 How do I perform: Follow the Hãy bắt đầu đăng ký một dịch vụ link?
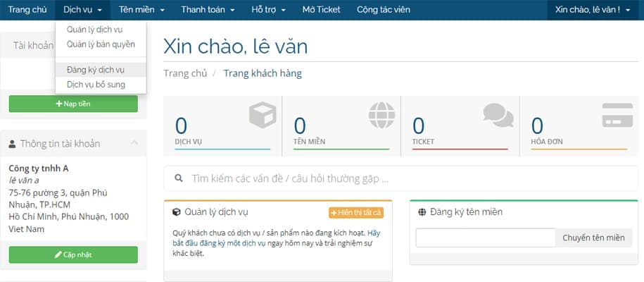(x=277, y=238)
